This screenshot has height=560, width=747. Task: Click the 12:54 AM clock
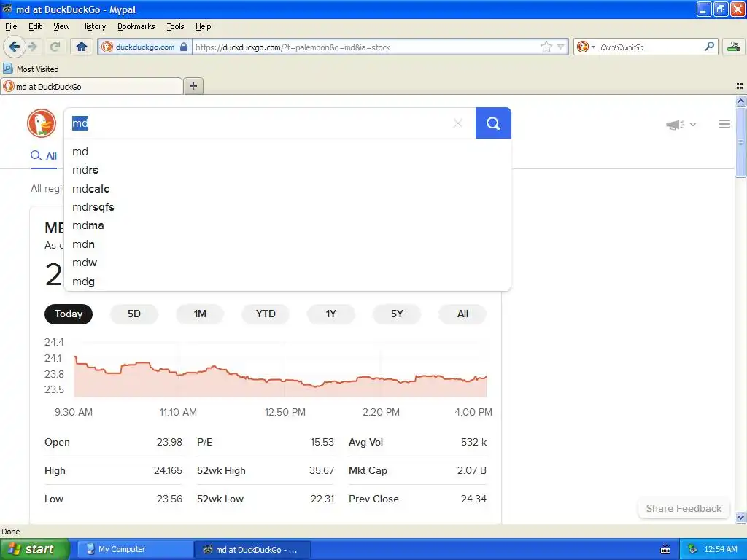(720, 550)
